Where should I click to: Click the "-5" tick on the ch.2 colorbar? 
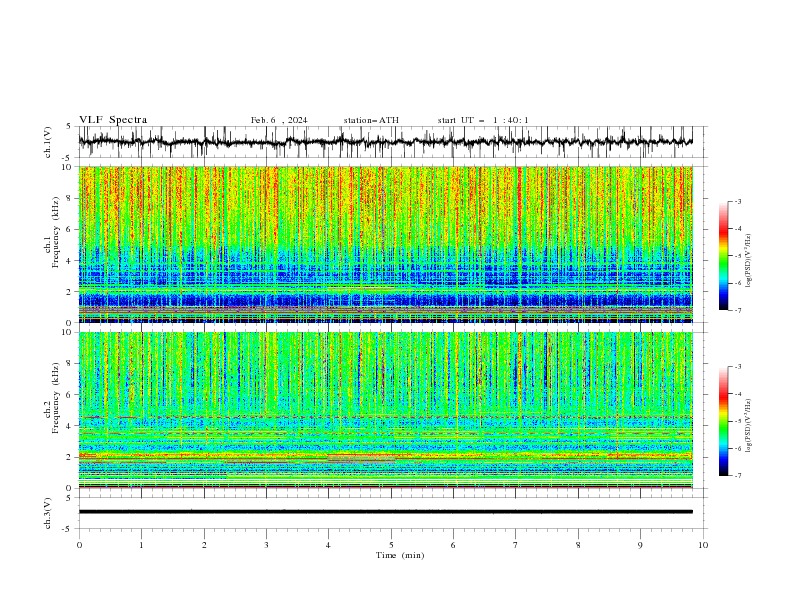[x=737, y=421]
